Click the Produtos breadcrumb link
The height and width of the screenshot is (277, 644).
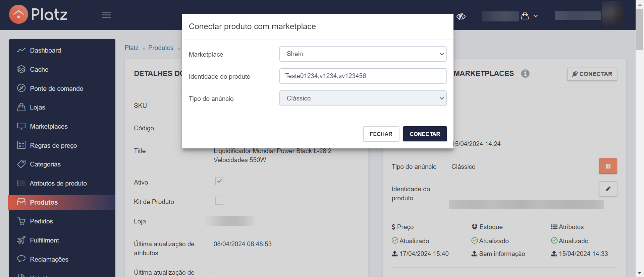(x=161, y=48)
